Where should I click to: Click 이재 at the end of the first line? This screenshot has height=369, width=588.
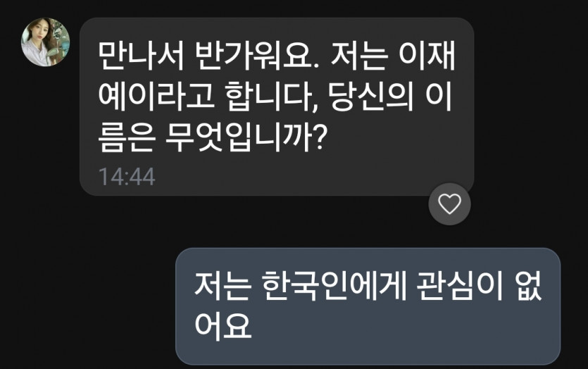(x=427, y=56)
